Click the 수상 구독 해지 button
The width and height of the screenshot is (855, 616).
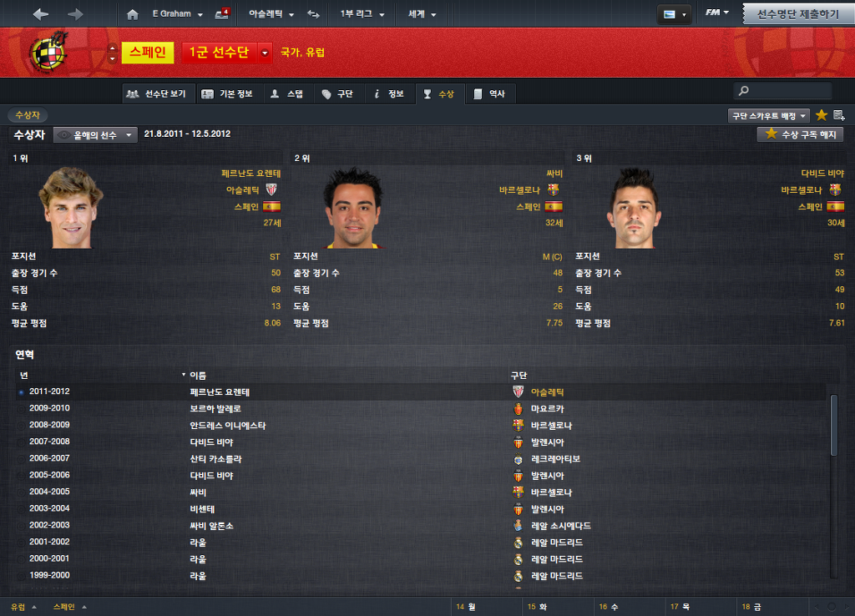pyautogui.click(x=801, y=134)
